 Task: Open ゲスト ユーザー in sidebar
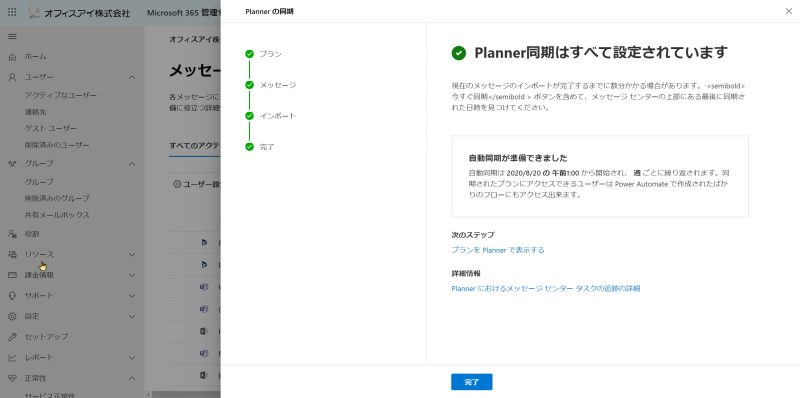click(51, 129)
